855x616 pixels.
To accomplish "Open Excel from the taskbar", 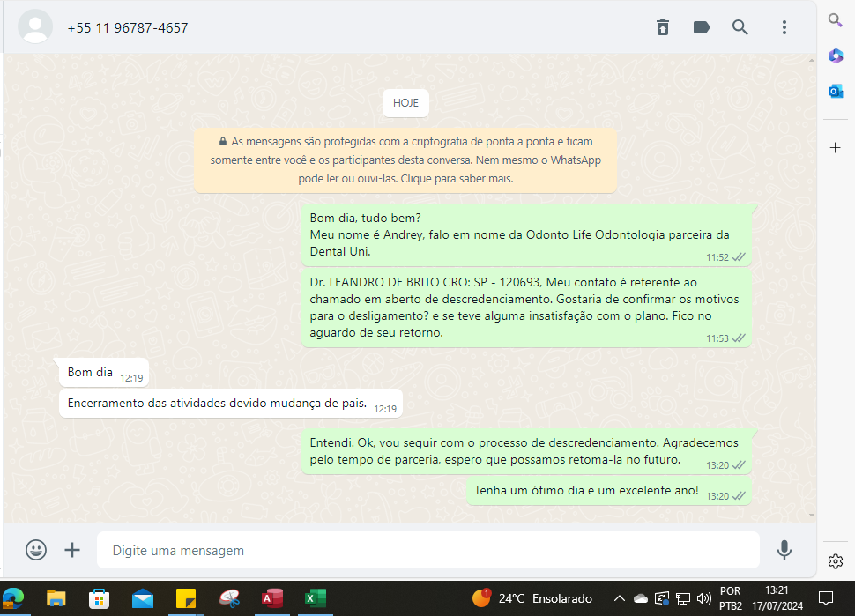I will coord(315,598).
